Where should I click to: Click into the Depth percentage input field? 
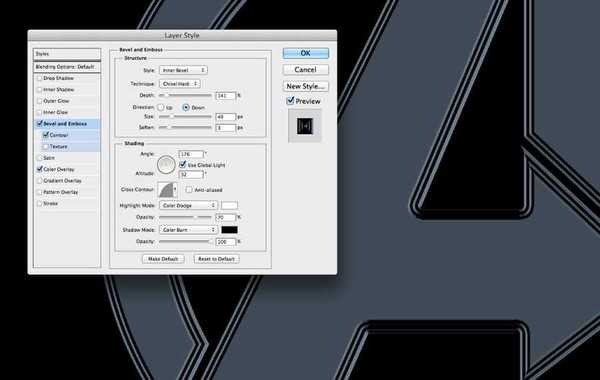pyautogui.click(x=226, y=96)
